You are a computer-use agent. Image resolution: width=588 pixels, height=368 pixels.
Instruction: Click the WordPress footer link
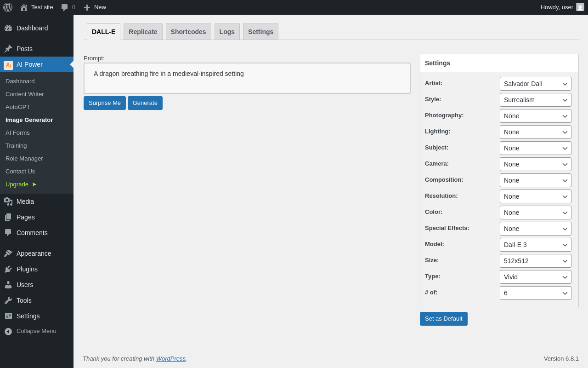[x=171, y=359]
